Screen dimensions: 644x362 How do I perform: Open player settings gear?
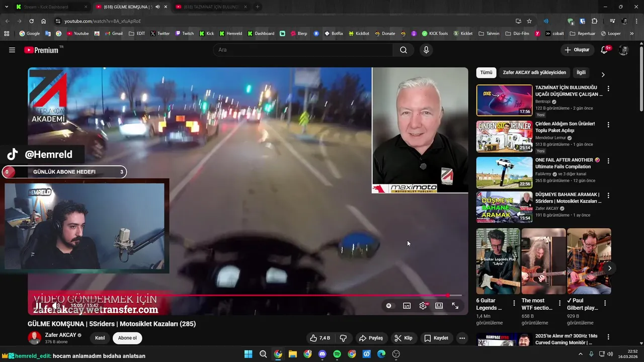coord(423,306)
